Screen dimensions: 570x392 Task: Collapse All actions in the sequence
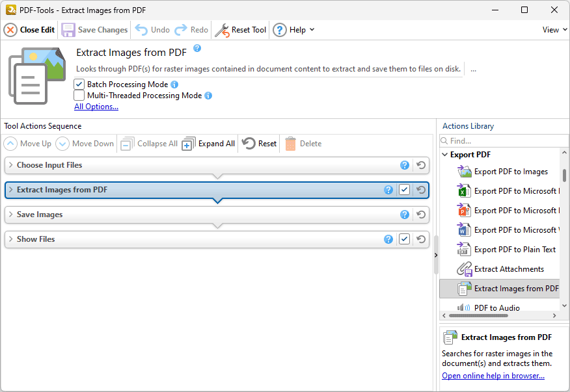point(149,144)
